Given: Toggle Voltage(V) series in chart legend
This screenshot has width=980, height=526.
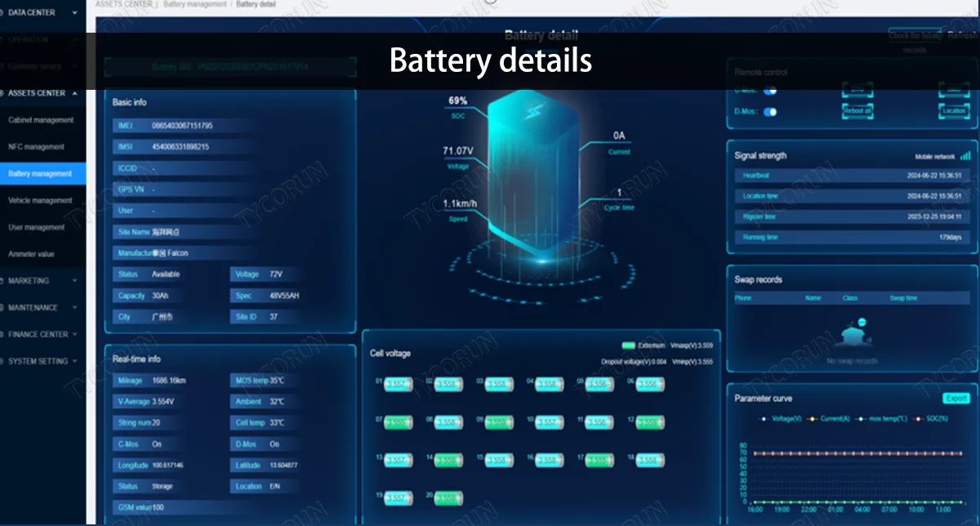Looking at the screenshot, I should coord(781,418).
